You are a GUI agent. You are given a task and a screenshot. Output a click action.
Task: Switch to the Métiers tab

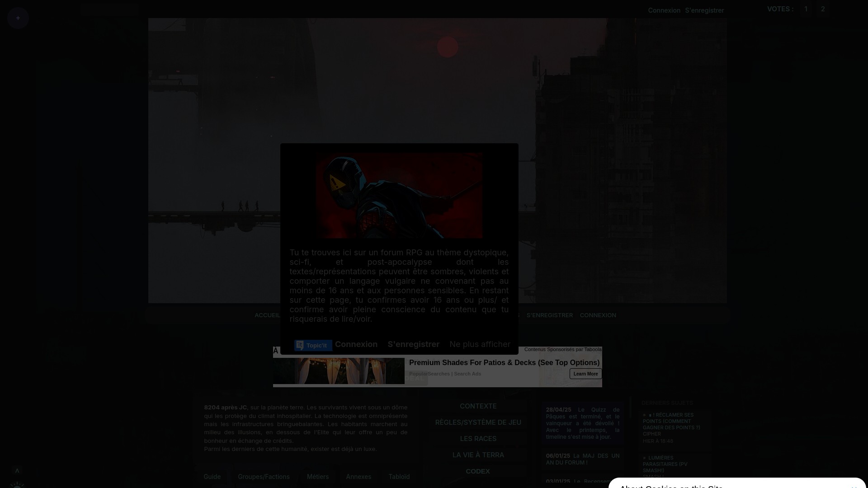[318, 477]
